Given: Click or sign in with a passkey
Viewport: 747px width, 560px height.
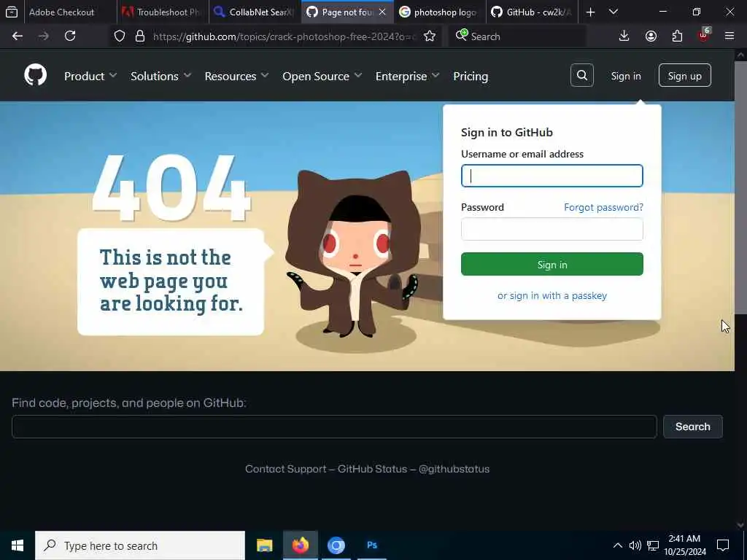Looking at the screenshot, I should tap(552, 296).
